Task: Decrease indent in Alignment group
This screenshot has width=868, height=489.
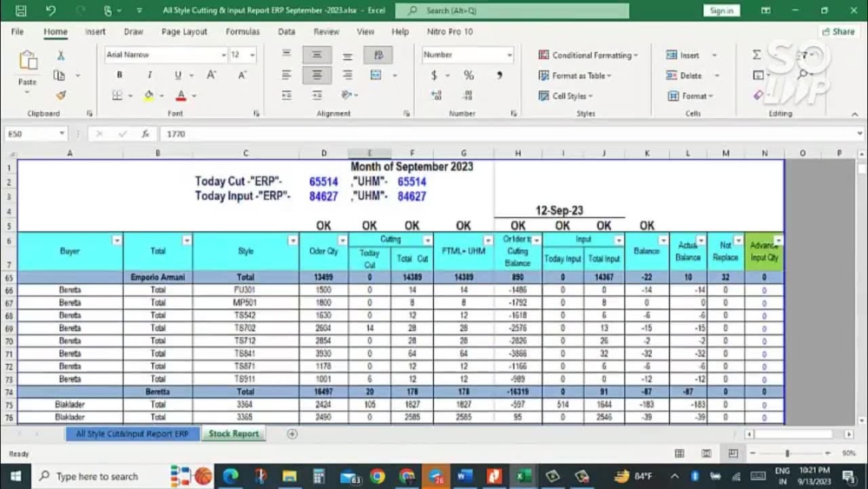Action: point(286,96)
